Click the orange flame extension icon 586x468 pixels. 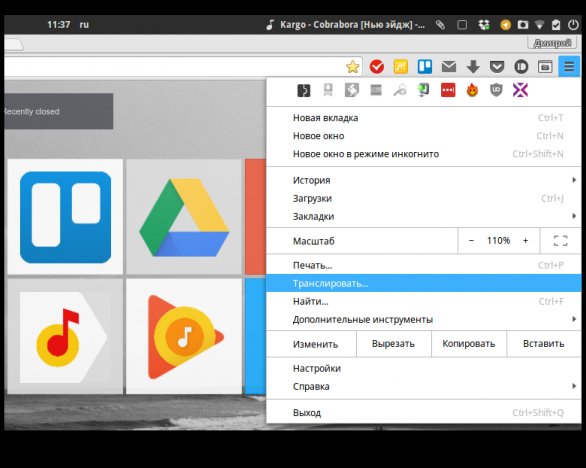point(472,90)
